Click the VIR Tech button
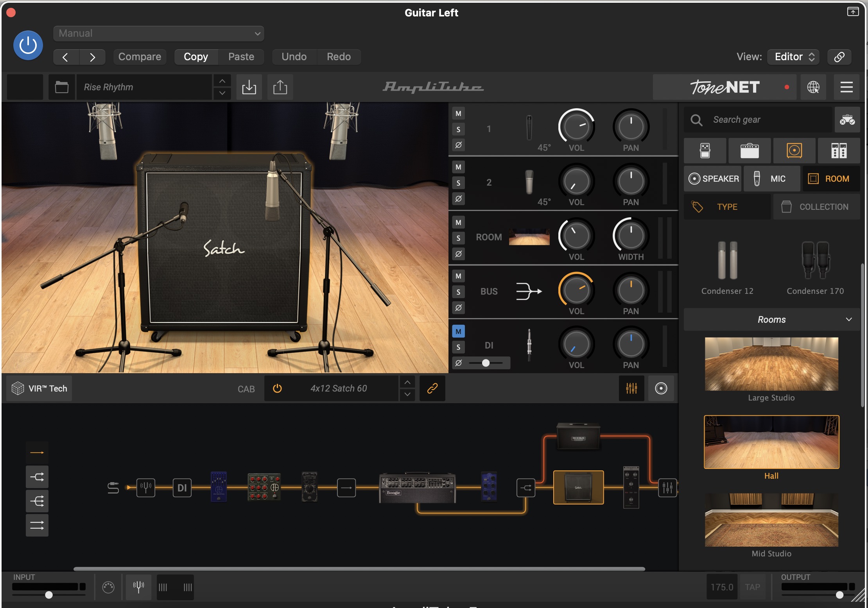 pyautogui.click(x=39, y=389)
